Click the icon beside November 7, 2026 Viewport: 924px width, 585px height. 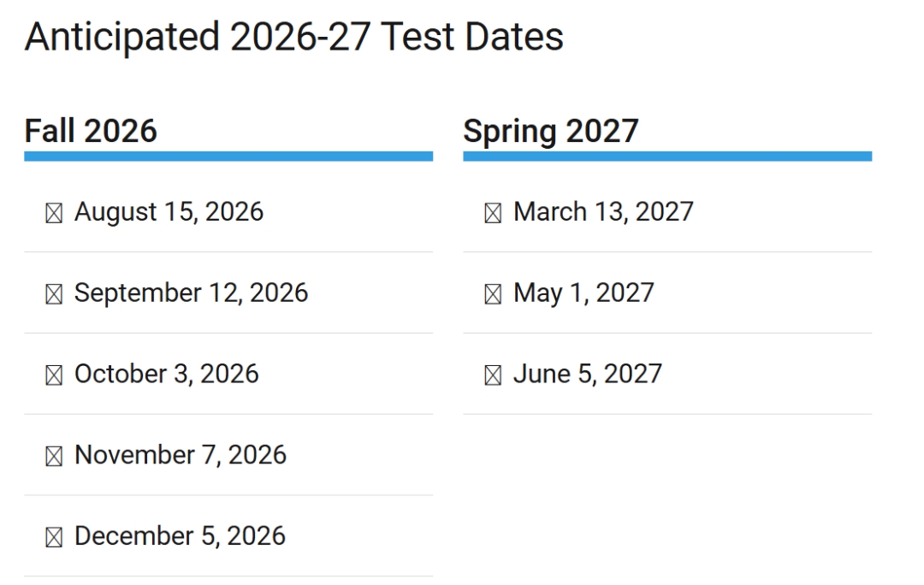[x=54, y=458]
